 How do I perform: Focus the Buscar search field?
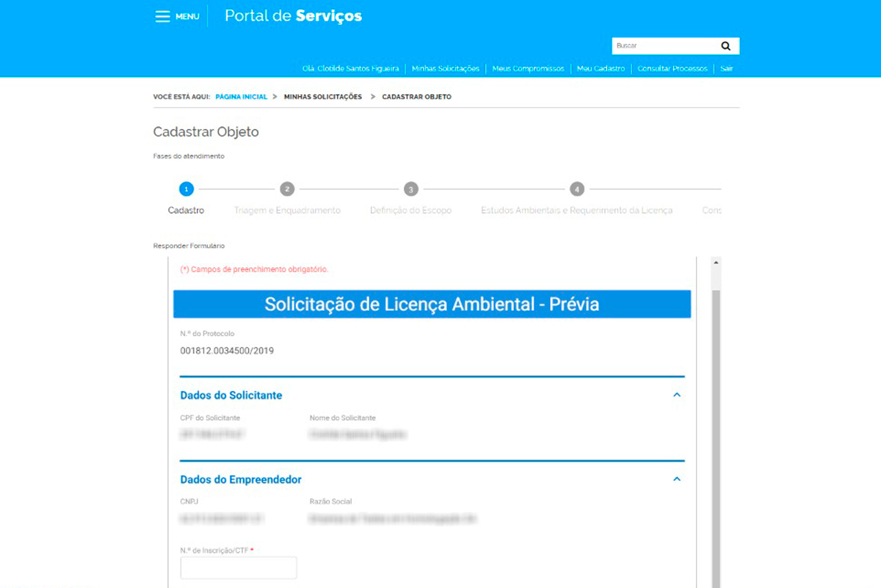pyautogui.click(x=664, y=46)
